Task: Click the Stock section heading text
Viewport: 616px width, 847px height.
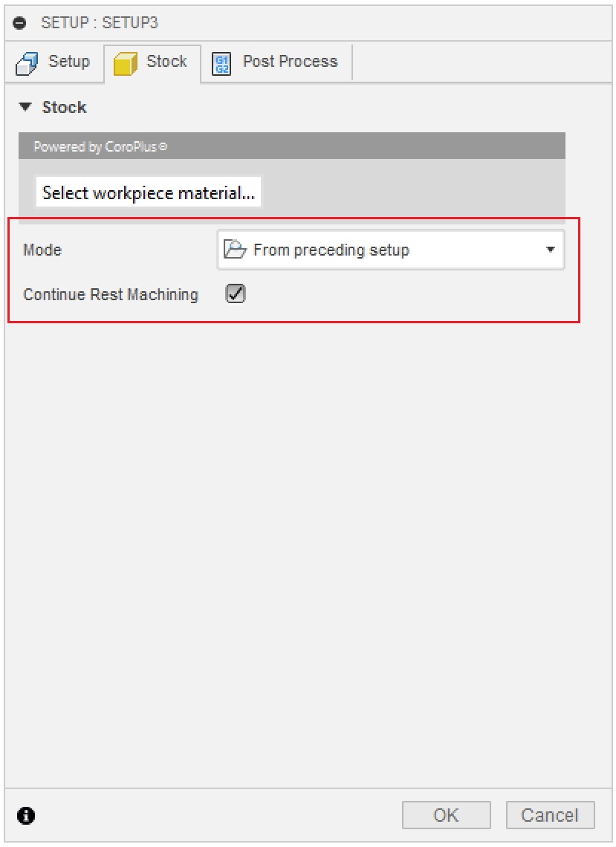Action: (64, 108)
